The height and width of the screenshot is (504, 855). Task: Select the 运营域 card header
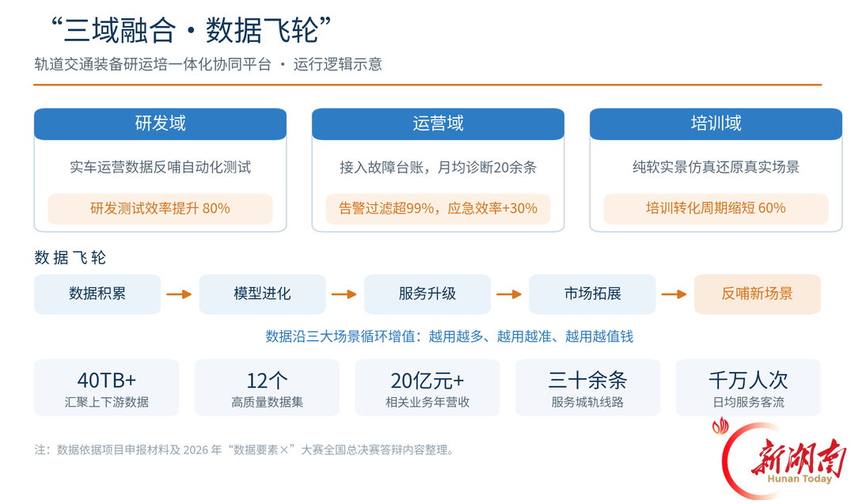(x=438, y=123)
